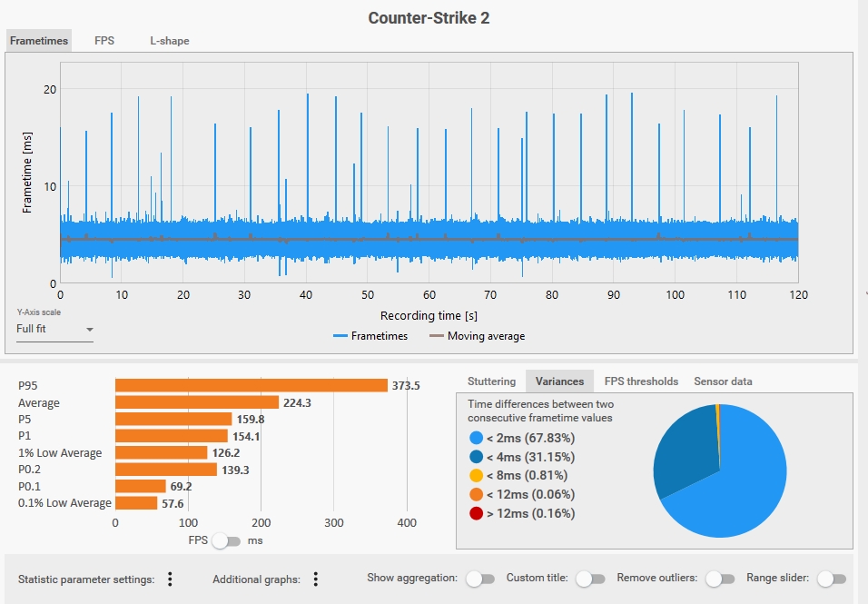Open the Stuttering tab
Viewport: 868px width, 604px height.
pyautogui.click(x=491, y=381)
